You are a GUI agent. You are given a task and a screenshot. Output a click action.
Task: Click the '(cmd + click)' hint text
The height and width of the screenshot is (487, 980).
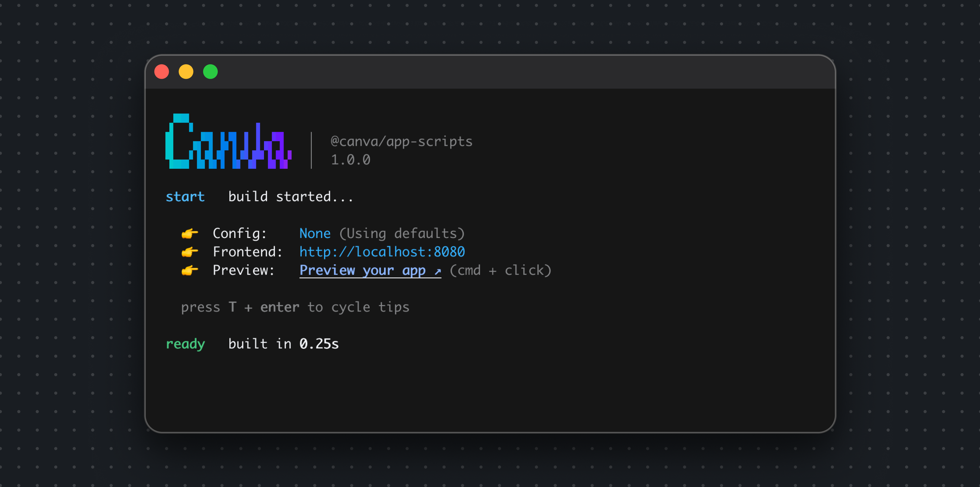pos(500,270)
